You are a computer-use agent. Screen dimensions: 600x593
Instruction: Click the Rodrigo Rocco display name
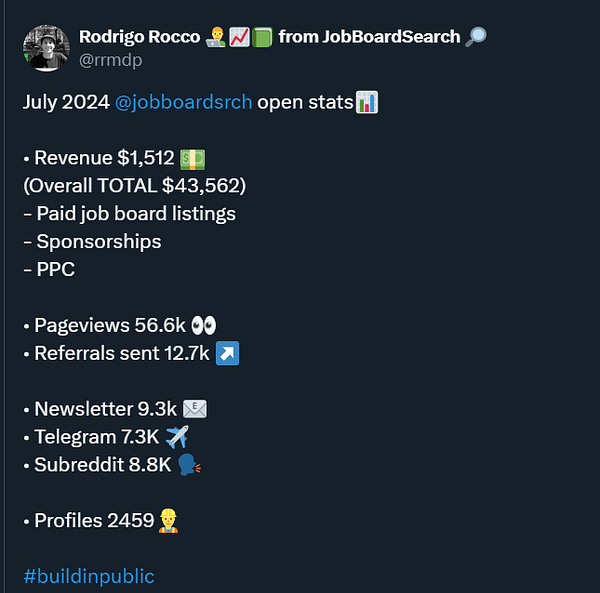point(139,37)
